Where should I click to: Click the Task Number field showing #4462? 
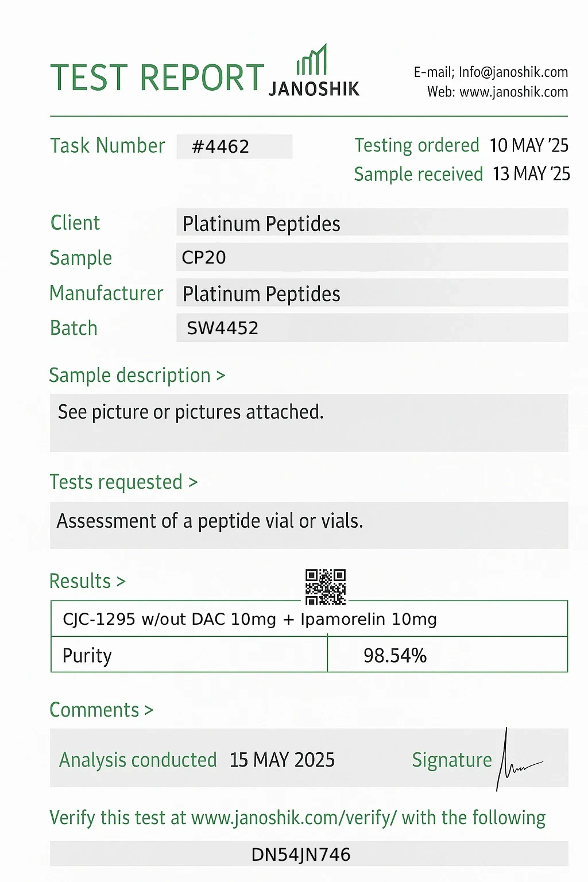click(x=234, y=146)
